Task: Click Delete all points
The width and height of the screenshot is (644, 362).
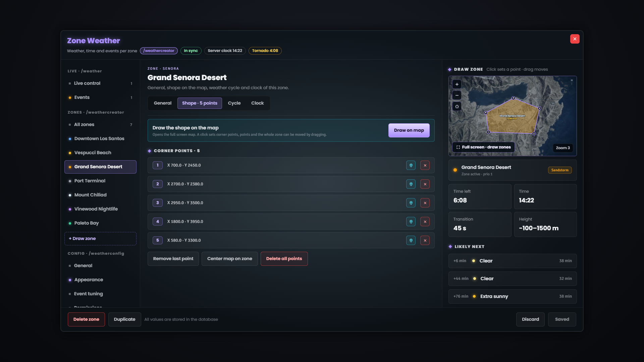Action: [284, 259]
